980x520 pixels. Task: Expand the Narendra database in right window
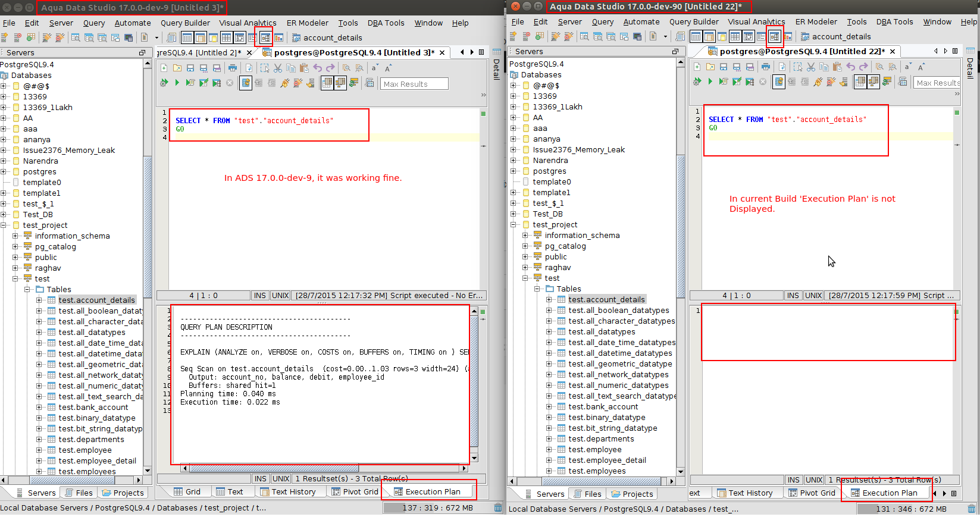tap(514, 161)
